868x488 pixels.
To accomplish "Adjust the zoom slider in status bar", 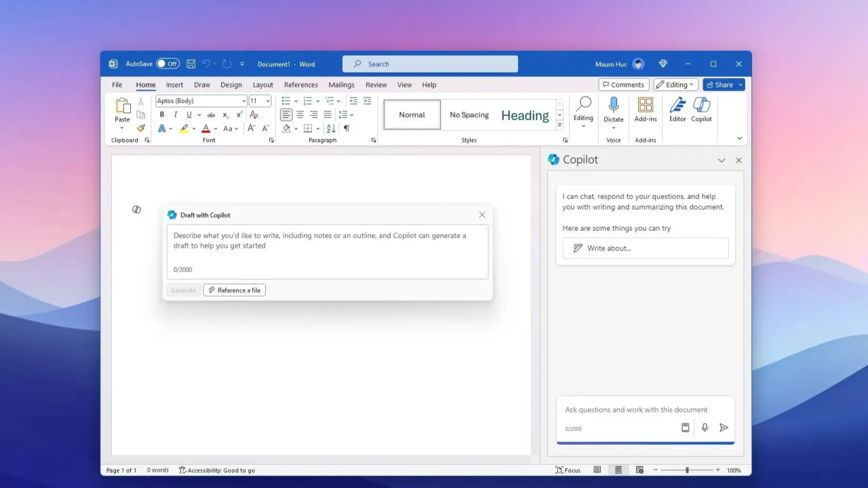I will pos(687,470).
